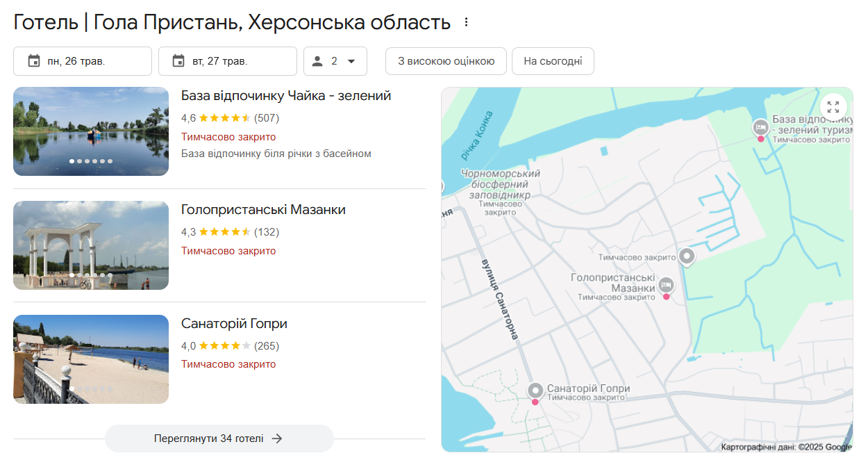Click the white gazebo photo thumbnail
This screenshot has height=458, width=868.
click(x=91, y=245)
